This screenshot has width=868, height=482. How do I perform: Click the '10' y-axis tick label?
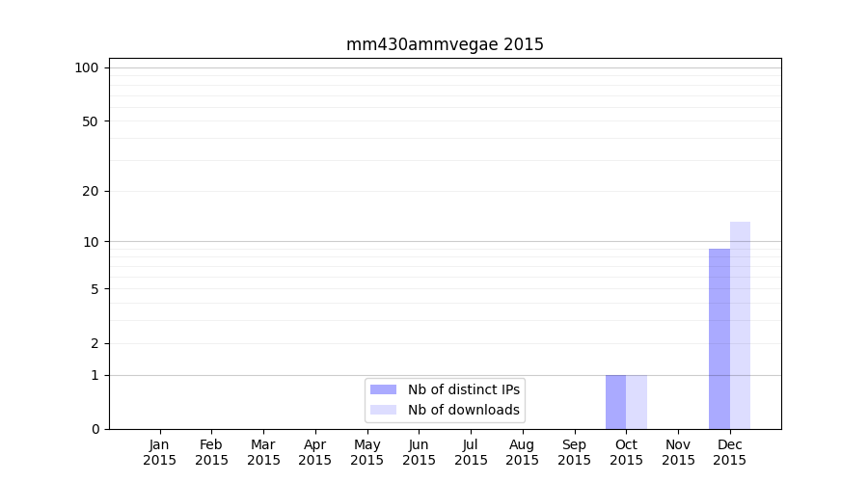coord(91,242)
